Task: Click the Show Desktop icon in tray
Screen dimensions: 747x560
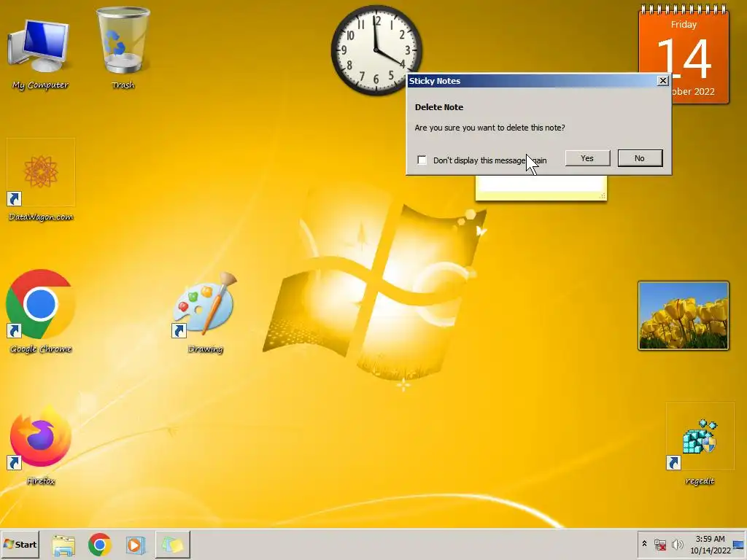Action: pos(739,545)
